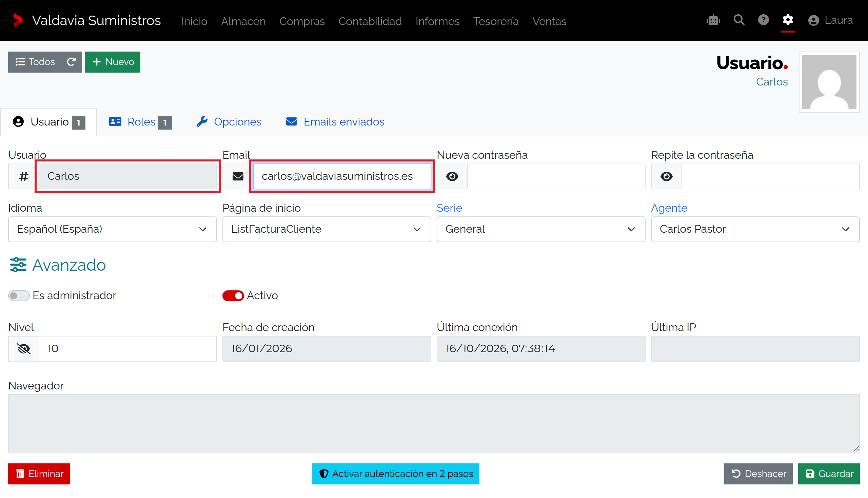The image size is (868, 498).
Task: Click the red Eliminar button
Action: [39, 474]
